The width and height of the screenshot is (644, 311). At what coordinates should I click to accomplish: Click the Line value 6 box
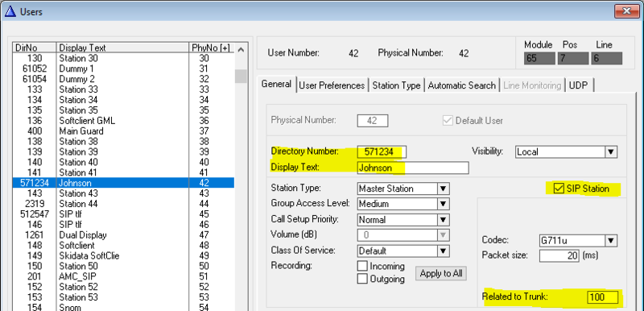pos(607,58)
